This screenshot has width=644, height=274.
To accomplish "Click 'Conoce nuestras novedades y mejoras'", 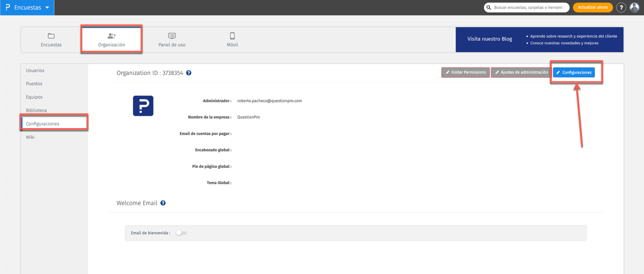I will [x=564, y=43].
